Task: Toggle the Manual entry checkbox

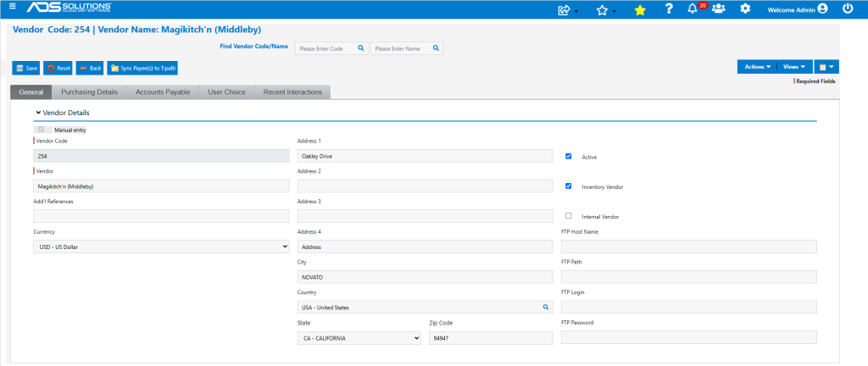Action: tap(41, 130)
